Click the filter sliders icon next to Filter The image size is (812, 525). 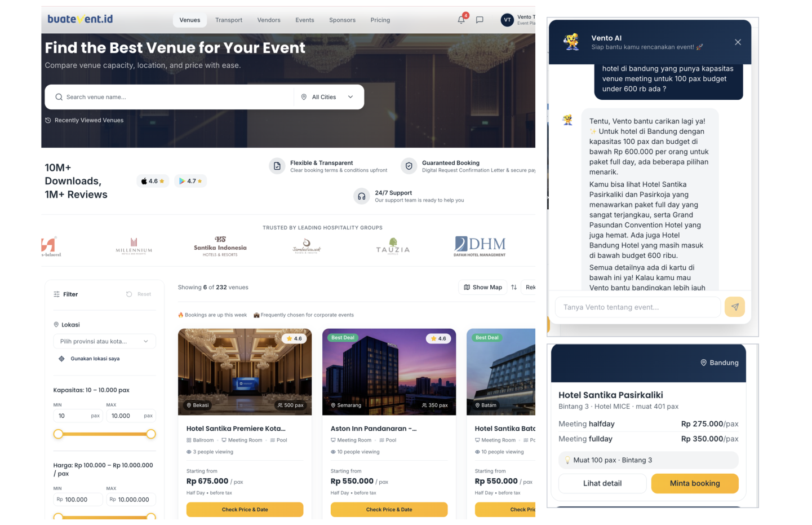point(56,294)
